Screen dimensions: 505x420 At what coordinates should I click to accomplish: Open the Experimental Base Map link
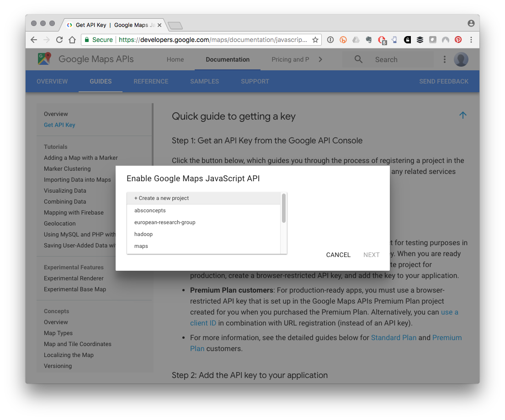pyautogui.click(x=75, y=289)
